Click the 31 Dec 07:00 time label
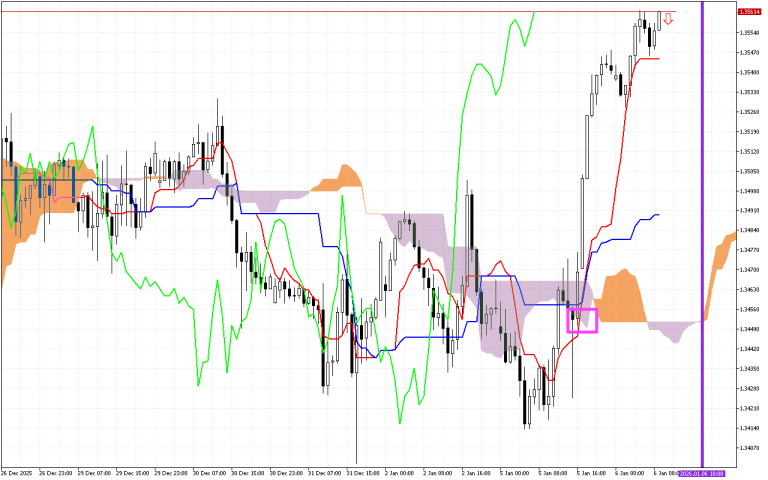This screenshot has width=768, height=480. pyautogui.click(x=325, y=474)
